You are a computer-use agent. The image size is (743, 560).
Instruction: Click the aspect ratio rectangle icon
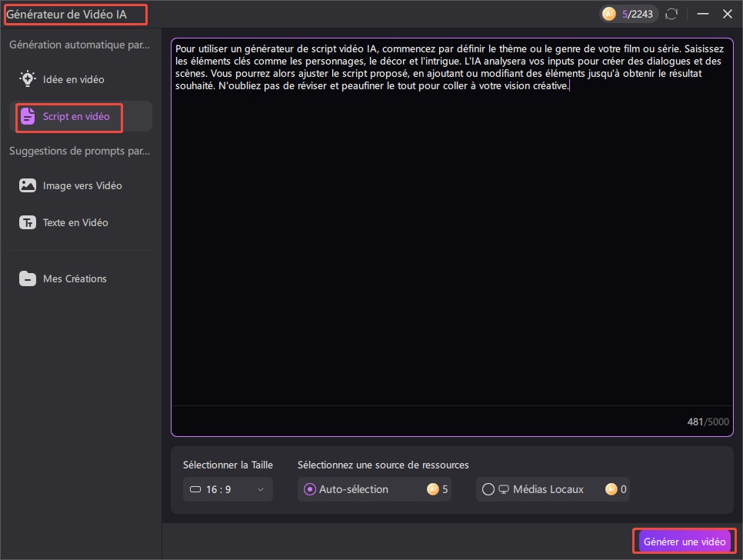(x=195, y=489)
